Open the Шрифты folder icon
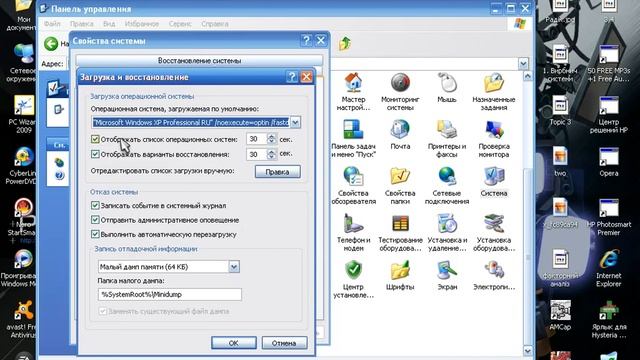Viewport: 640px width, 360px height. 400,270
